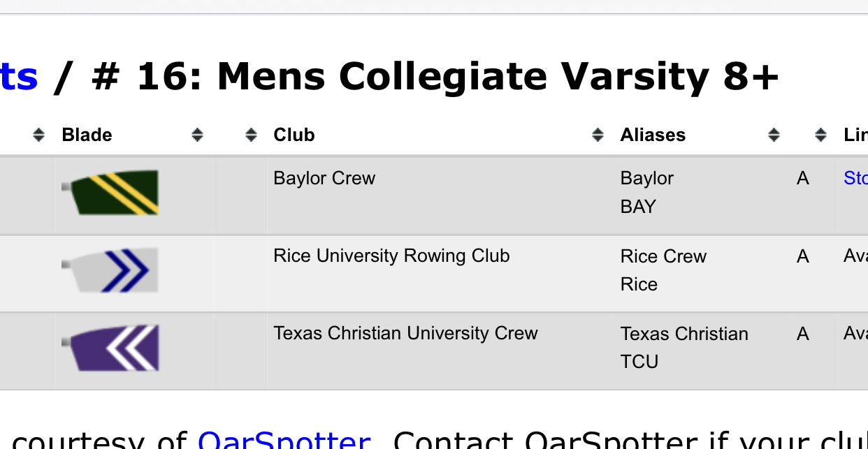Sort by the Blade column arrows
Image resolution: width=868 pixels, height=449 pixels.
(198, 135)
